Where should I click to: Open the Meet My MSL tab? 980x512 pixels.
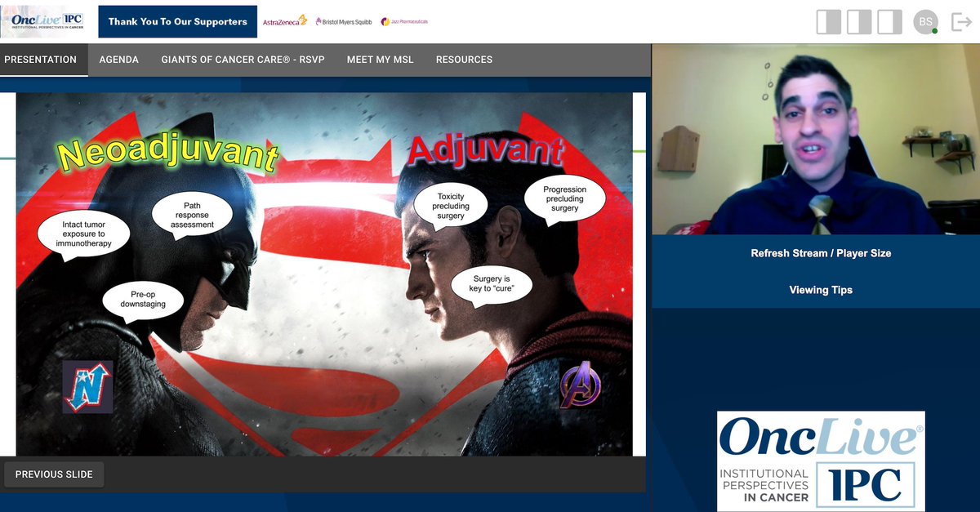[x=380, y=60]
